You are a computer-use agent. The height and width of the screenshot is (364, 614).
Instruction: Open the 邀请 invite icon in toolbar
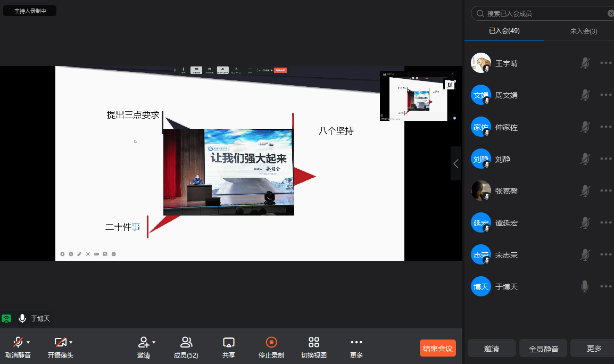pyautogui.click(x=143, y=342)
